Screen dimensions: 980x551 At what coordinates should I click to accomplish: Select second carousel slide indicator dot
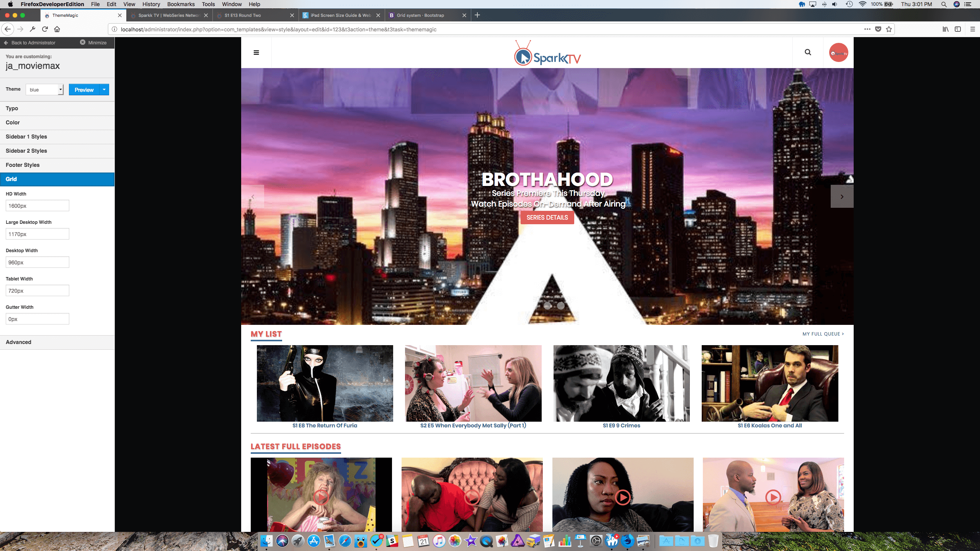tap(561, 305)
